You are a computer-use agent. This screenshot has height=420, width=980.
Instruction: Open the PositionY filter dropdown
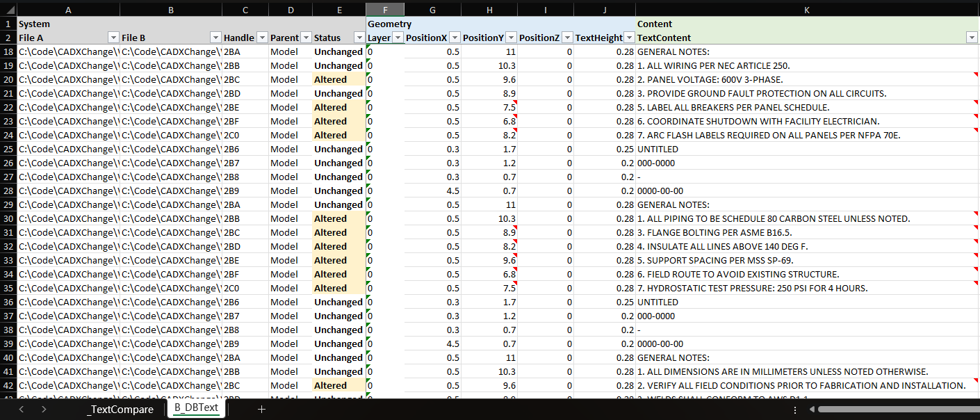coord(511,38)
